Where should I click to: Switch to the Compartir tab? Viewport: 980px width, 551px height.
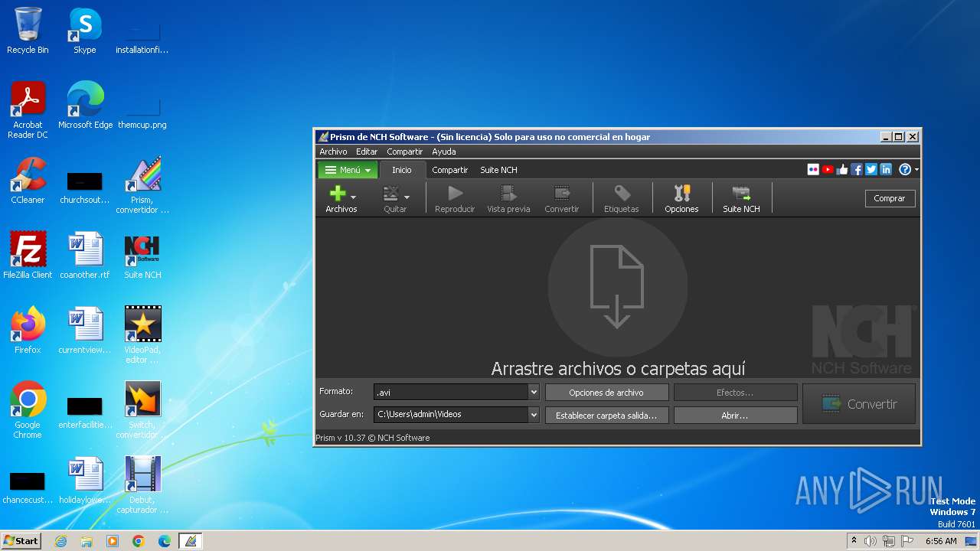pos(449,170)
